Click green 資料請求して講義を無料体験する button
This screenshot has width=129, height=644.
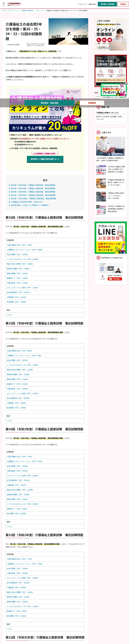click(45, 159)
